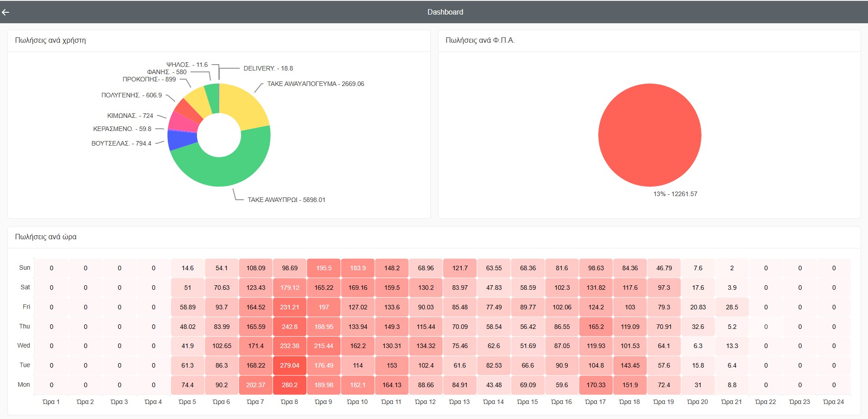This screenshot has height=419, width=868.
Task: Click the Sun row label
Action: [25, 268]
